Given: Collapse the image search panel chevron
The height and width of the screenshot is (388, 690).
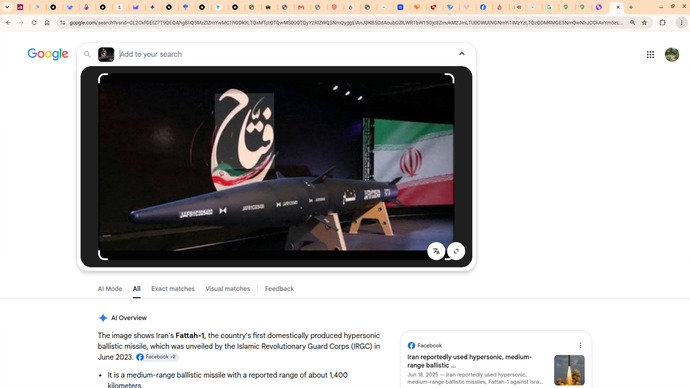Looking at the screenshot, I should click(x=462, y=54).
